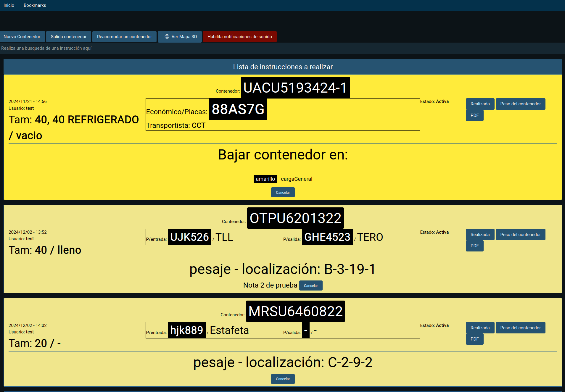Cancel the C-2-9-2 pesaje instruction

283,379
